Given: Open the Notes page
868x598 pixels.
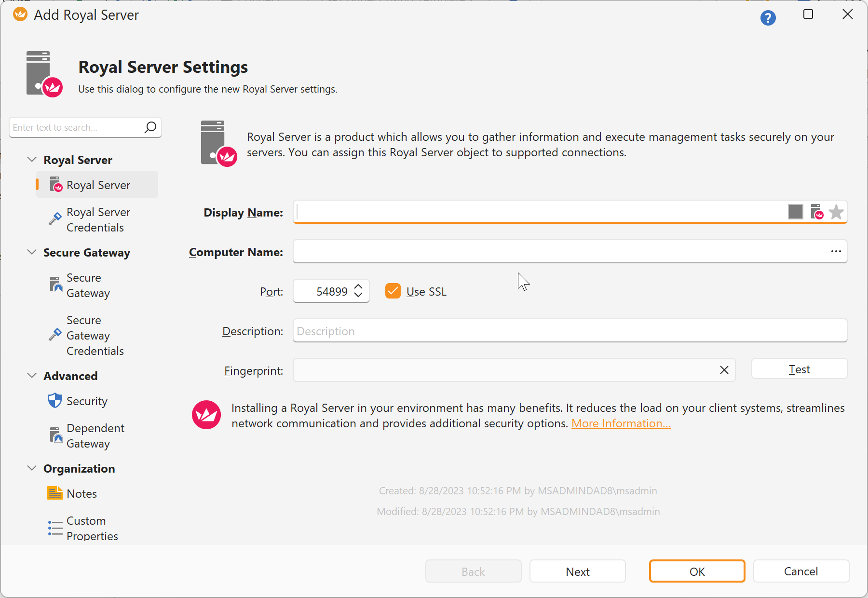Looking at the screenshot, I should (97, 494).
